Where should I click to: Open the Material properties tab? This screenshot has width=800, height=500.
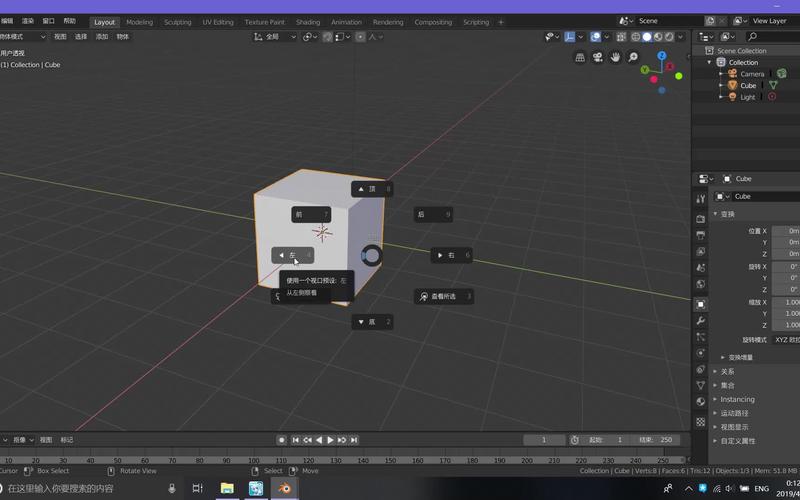(701, 402)
